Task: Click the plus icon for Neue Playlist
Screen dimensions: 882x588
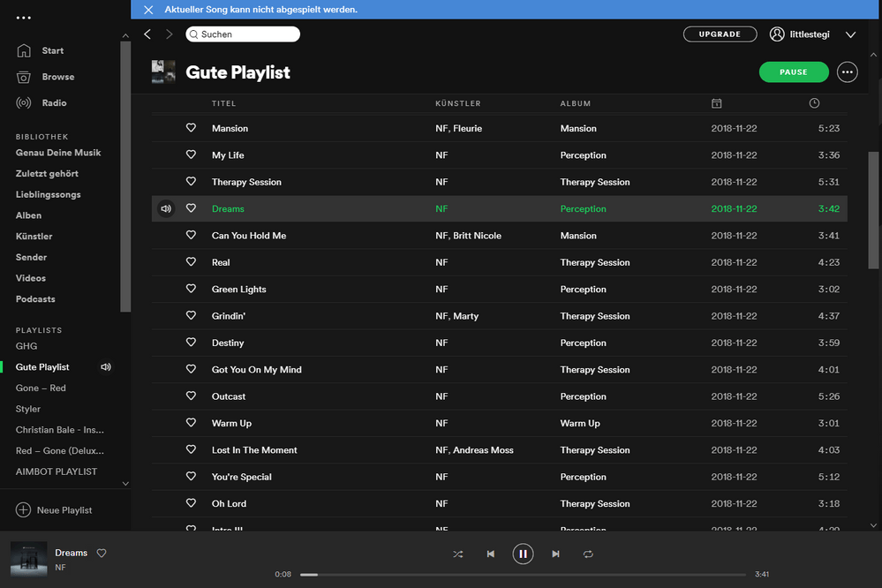Action: [24, 510]
